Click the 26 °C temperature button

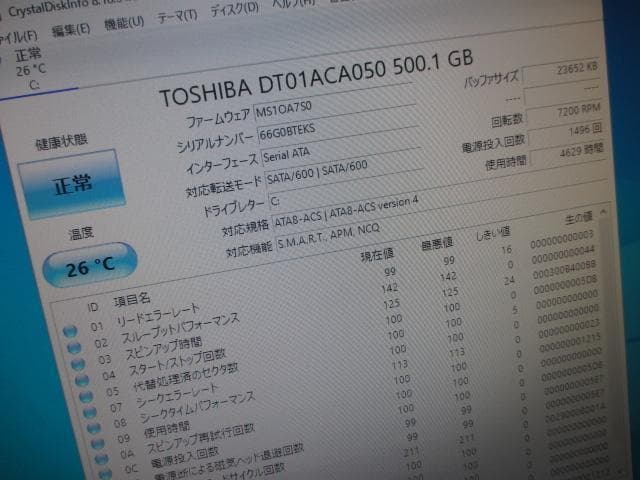click(x=90, y=266)
